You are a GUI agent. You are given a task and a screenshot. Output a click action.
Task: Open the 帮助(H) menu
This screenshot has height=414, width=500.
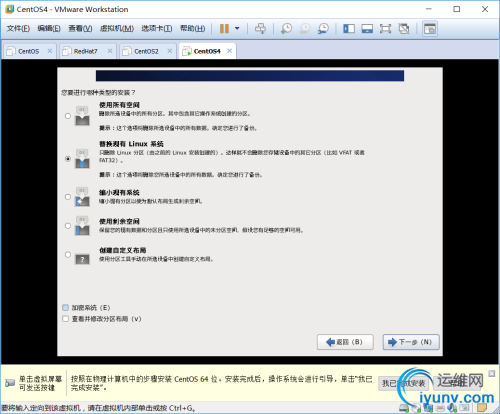tap(192, 29)
